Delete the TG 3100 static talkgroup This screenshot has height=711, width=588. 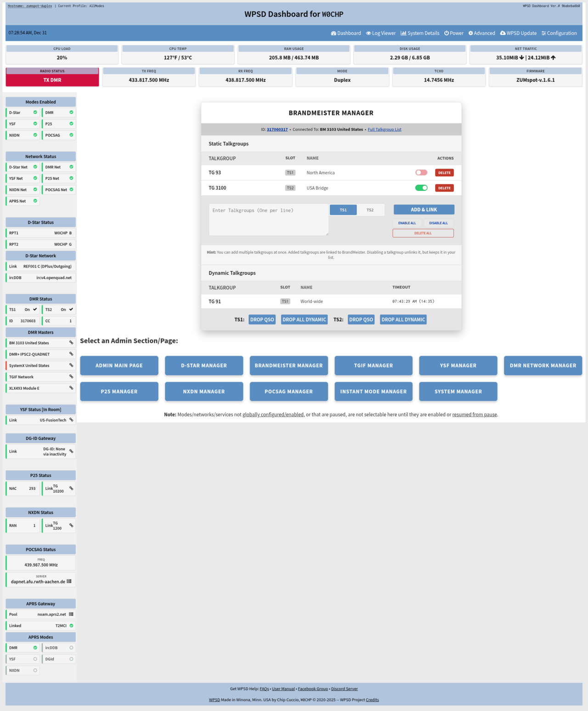(444, 188)
